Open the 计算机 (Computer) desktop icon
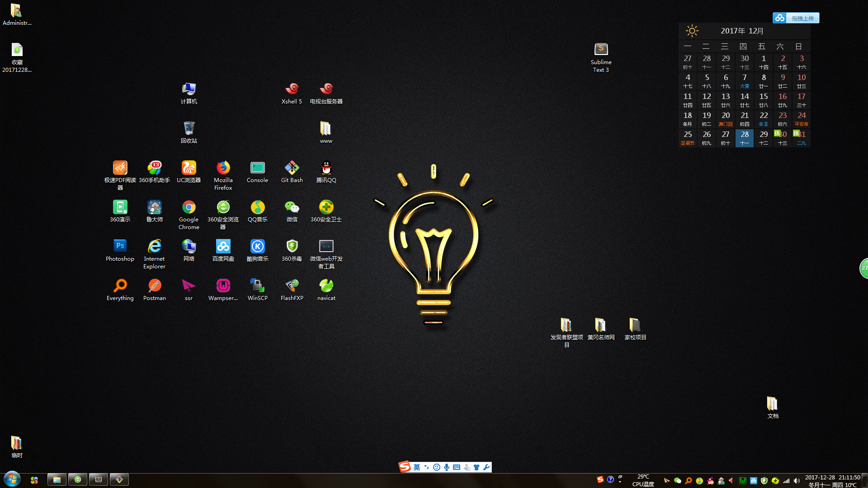The width and height of the screenshot is (868, 488). (189, 93)
